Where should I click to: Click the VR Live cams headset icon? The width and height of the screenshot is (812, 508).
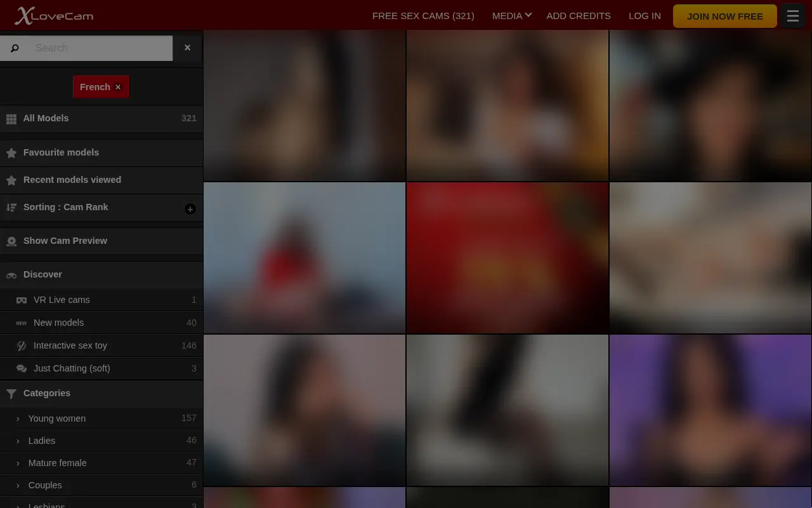click(x=22, y=300)
